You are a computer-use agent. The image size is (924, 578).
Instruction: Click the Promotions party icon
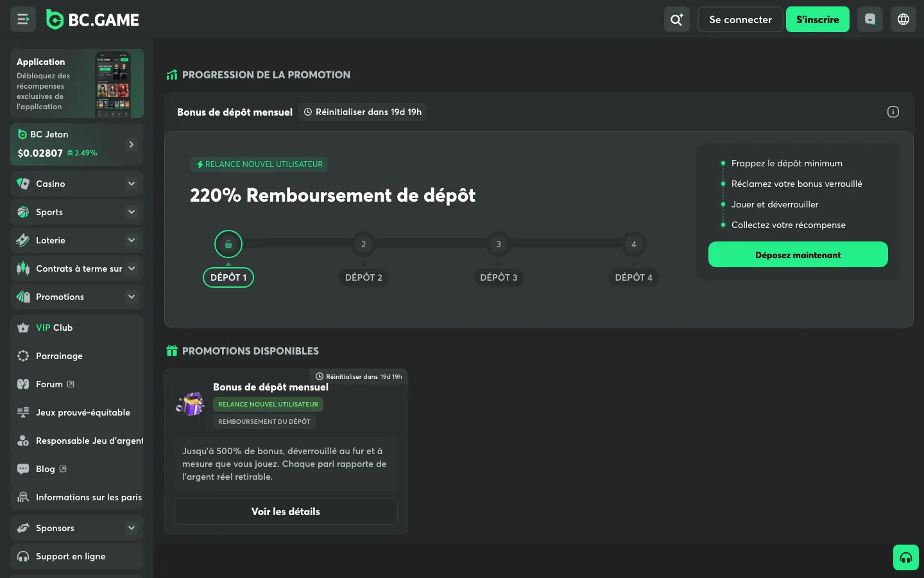pos(23,297)
